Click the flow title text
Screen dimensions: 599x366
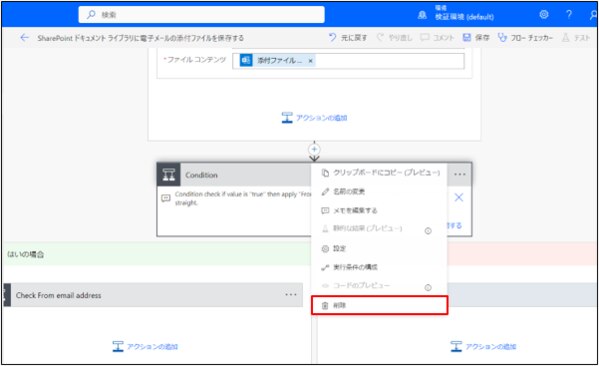click(141, 38)
